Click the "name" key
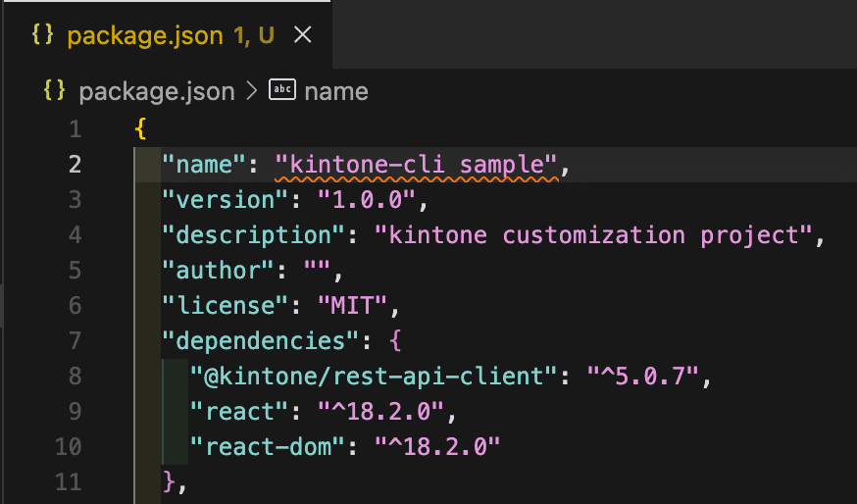This screenshot has height=504, width=857. 204,165
